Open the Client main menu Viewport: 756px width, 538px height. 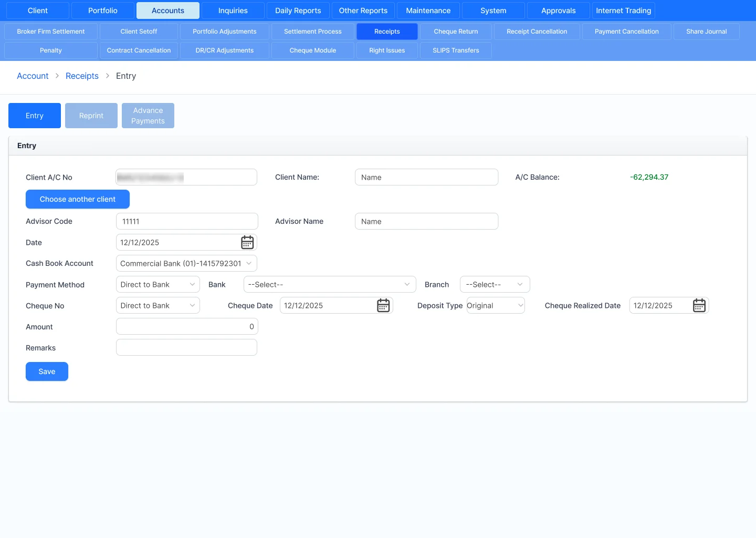[x=38, y=11]
